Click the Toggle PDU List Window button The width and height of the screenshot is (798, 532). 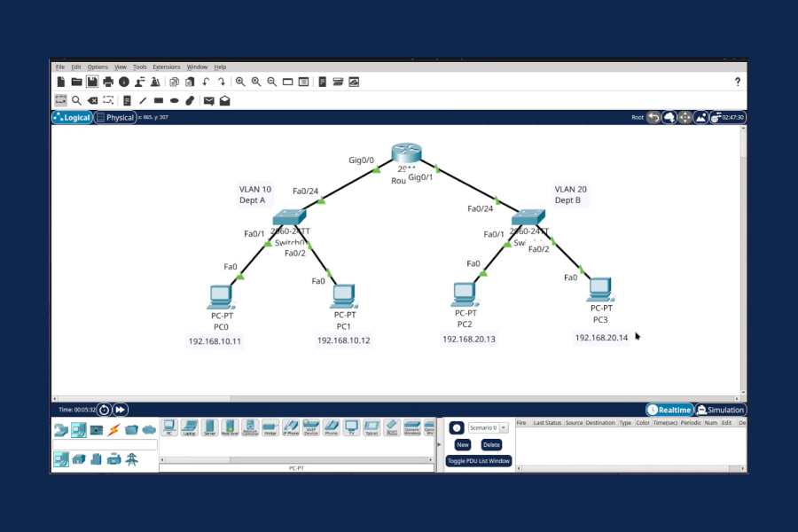(x=478, y=461)
